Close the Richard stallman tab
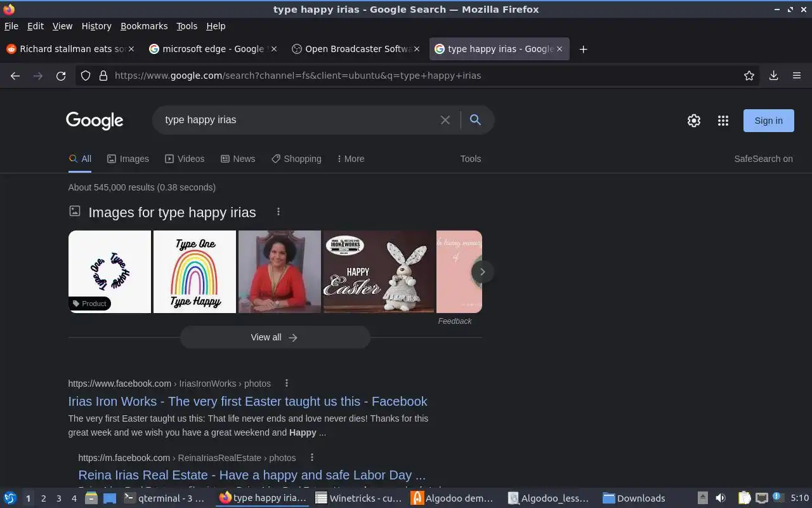This screenshot has height=508, width=812. tap(131, 49)
